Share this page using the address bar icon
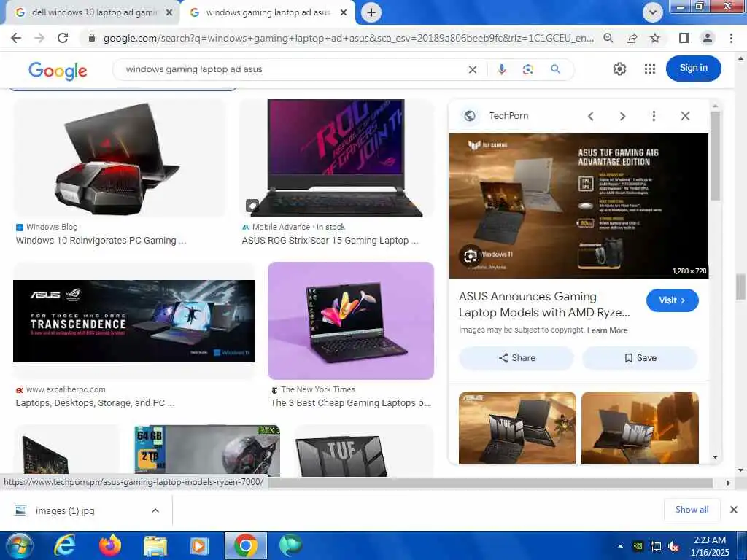Viewport: 747px width, 560px height. (x=632, y=38)
